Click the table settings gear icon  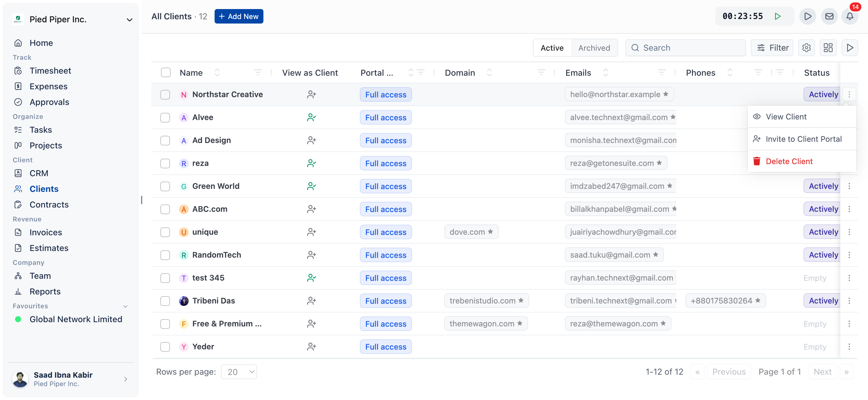(x=806, y=48)
